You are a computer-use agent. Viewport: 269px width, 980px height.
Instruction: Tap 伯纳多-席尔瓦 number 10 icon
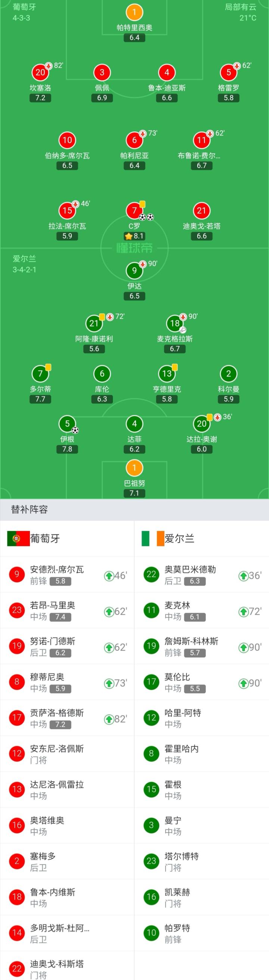[x=67, y=140]
